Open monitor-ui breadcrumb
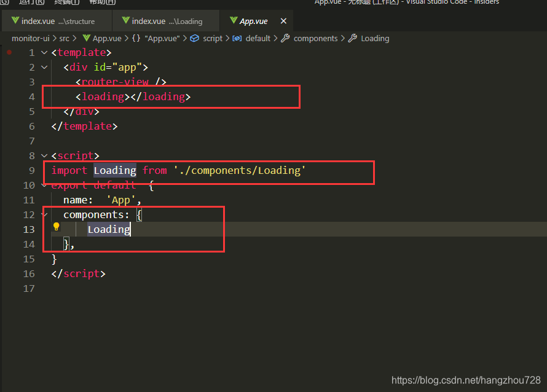Screen dimensions: 547x392 (31, 38)
